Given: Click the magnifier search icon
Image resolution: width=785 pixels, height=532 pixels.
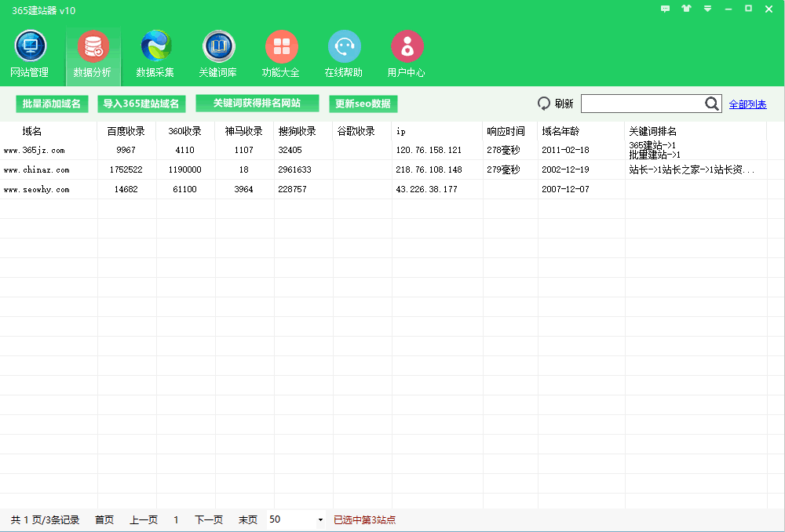Looking at the screenshot, I should [x=712, y=104].
